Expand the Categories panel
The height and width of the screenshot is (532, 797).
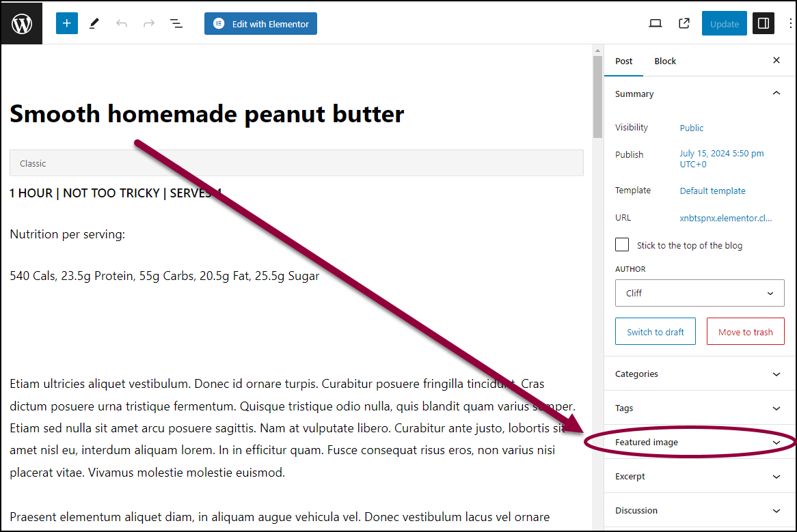click(699, 374)
